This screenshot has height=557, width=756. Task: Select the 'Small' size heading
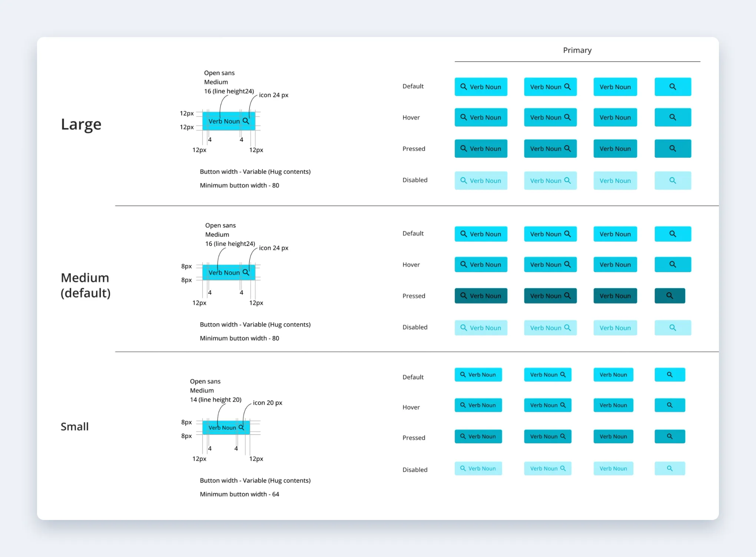coord(74,427)
